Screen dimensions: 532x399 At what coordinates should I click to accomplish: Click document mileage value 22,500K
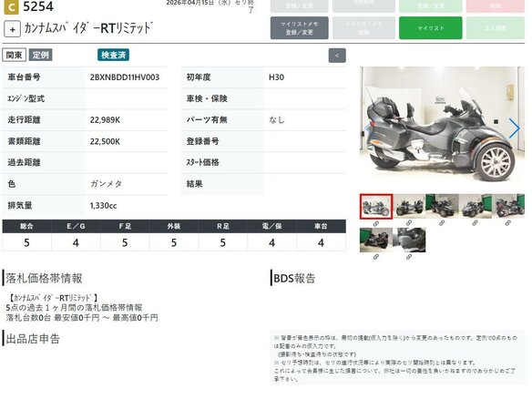point(105,141)
